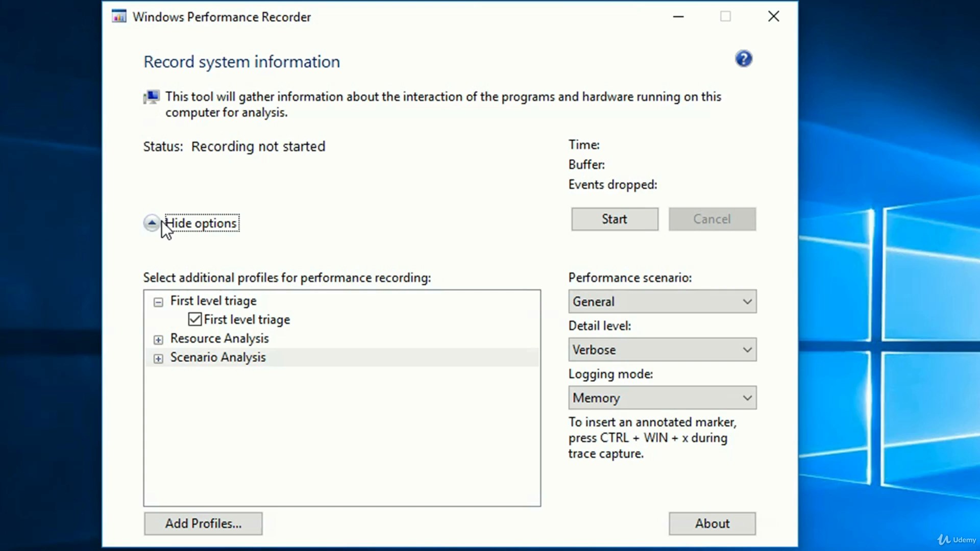Screen dimensions: 980x551
Task: Open the Performance scenario dropdown
Action: [x=663, y=302]
